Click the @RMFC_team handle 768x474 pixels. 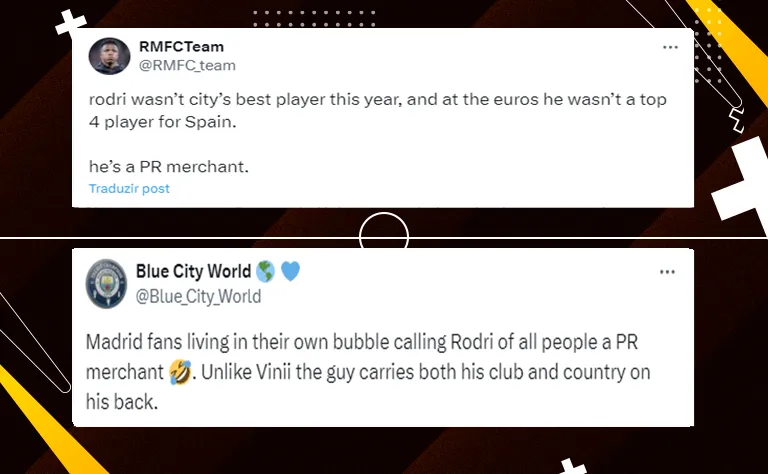[x=187, y=65]
